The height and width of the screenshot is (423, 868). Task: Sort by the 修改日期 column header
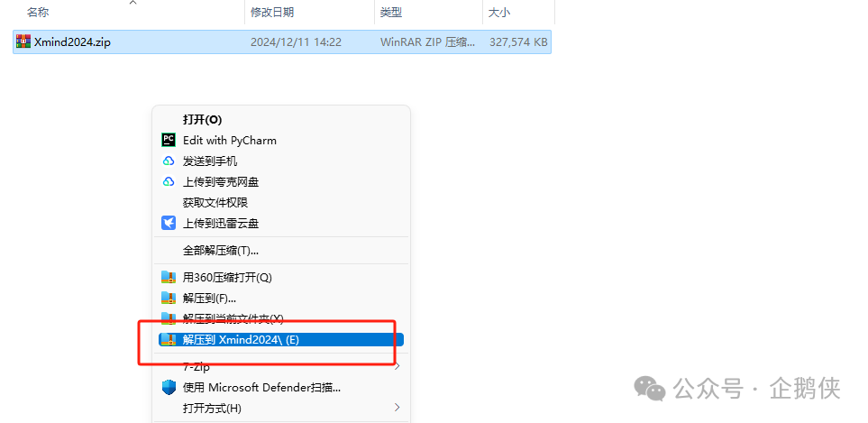(x=271, y=13)
